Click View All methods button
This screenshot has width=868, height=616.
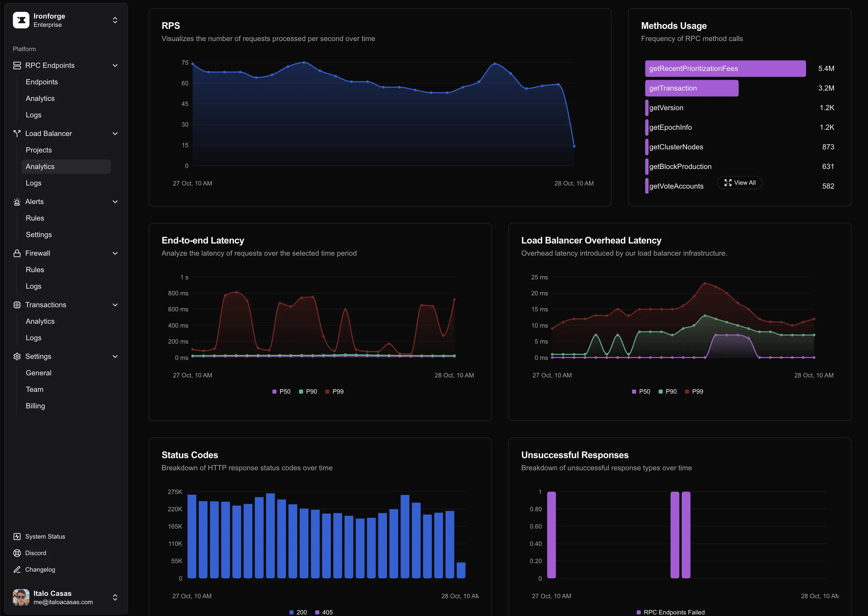(x=739, y=183)
